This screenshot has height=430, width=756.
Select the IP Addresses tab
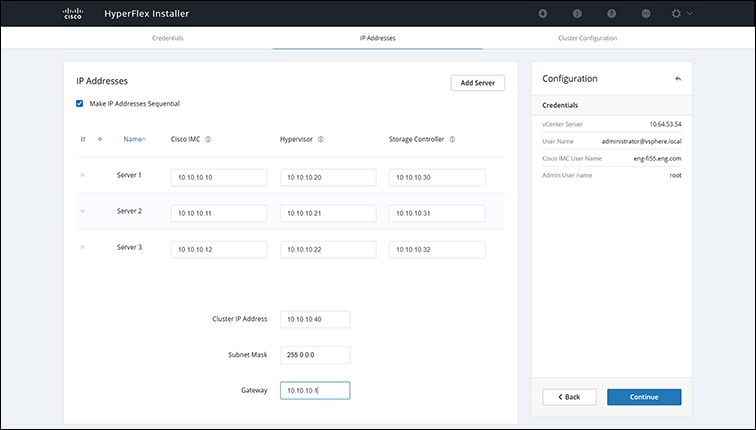(378, 38)
